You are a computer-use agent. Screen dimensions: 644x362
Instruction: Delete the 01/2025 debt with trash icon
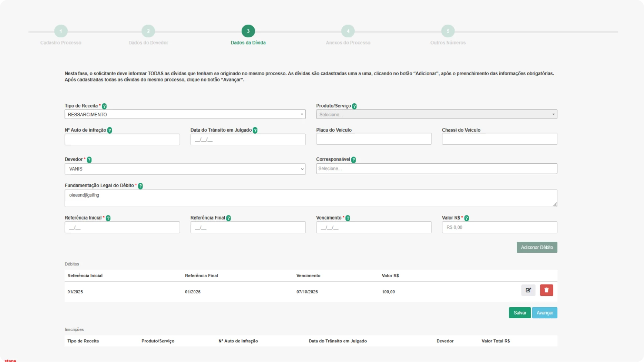tap(546, 290)
